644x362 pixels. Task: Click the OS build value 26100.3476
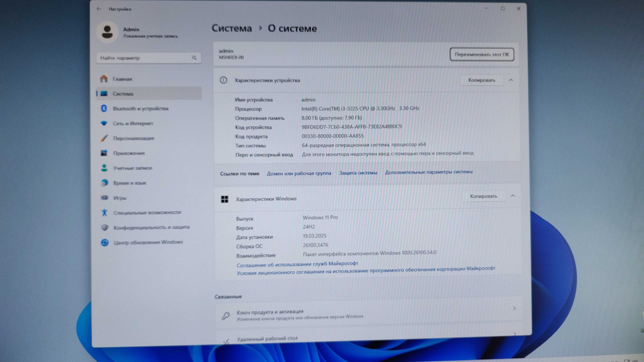point(315,245)
